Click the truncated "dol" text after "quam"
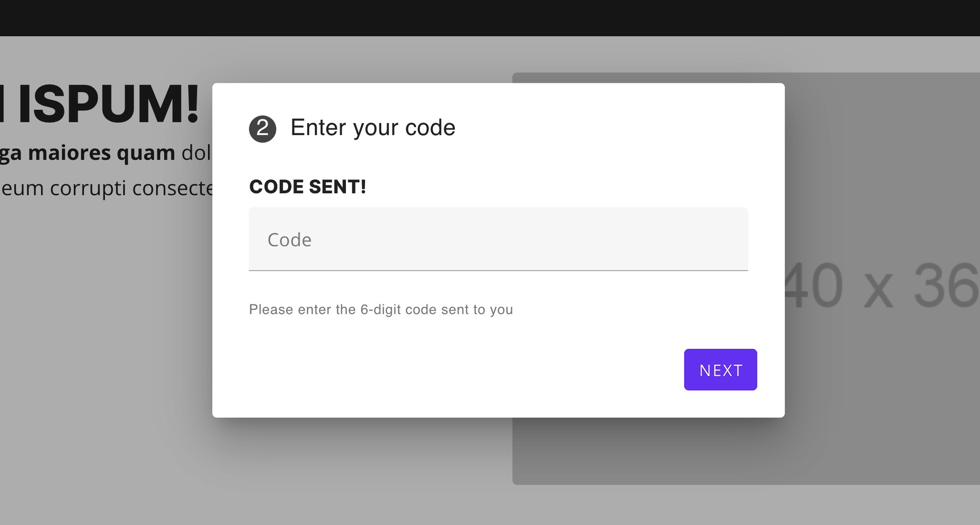The width and height of the screenshot is (980, 525). click(196, 153)
